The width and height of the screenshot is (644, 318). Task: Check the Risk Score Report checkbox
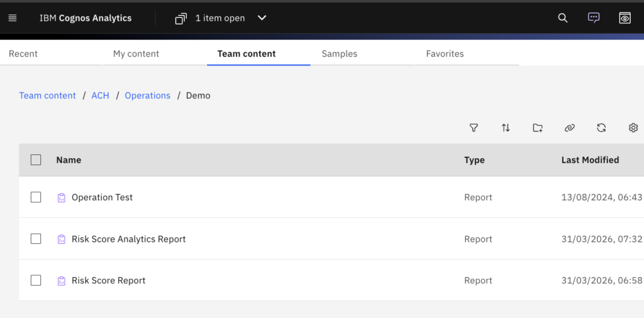click(x=36, y=280)
